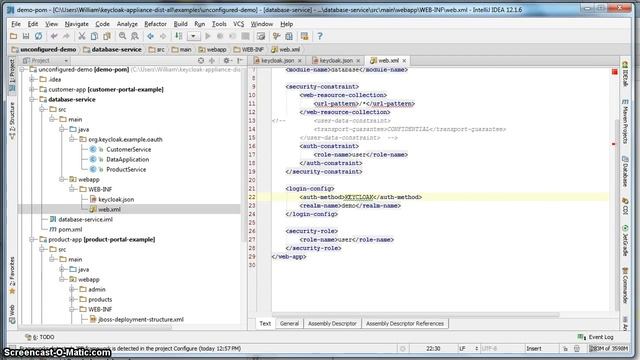Click the hide Project panel icon

point(240,60)
